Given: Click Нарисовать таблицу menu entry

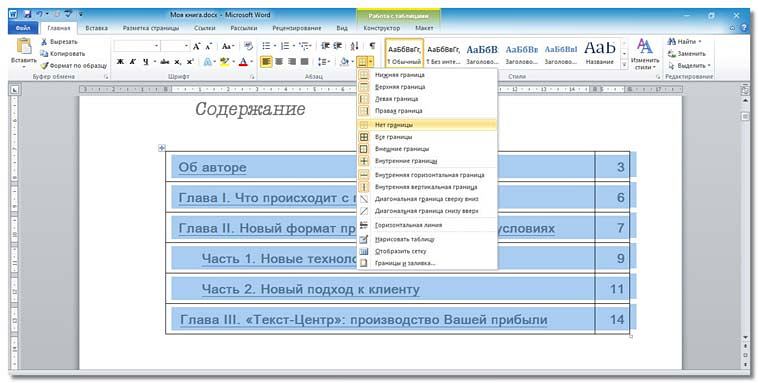Looking at the screenshot, I should coord(427,239).
